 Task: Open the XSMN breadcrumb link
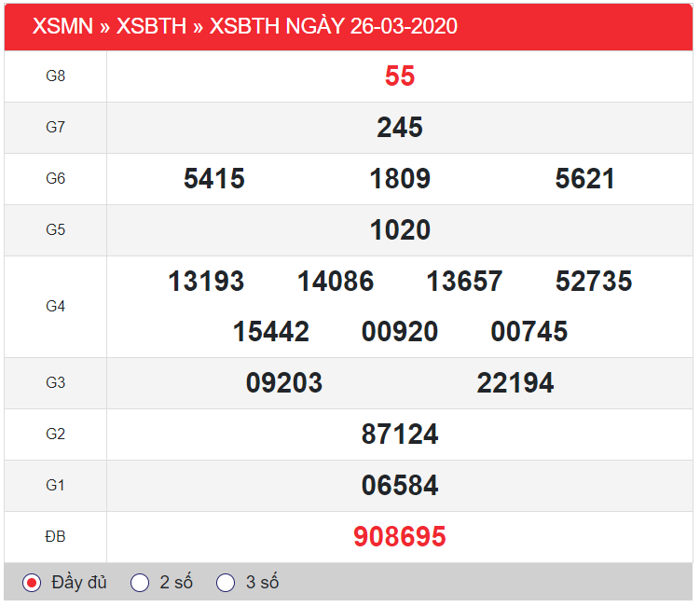point(62,26)
